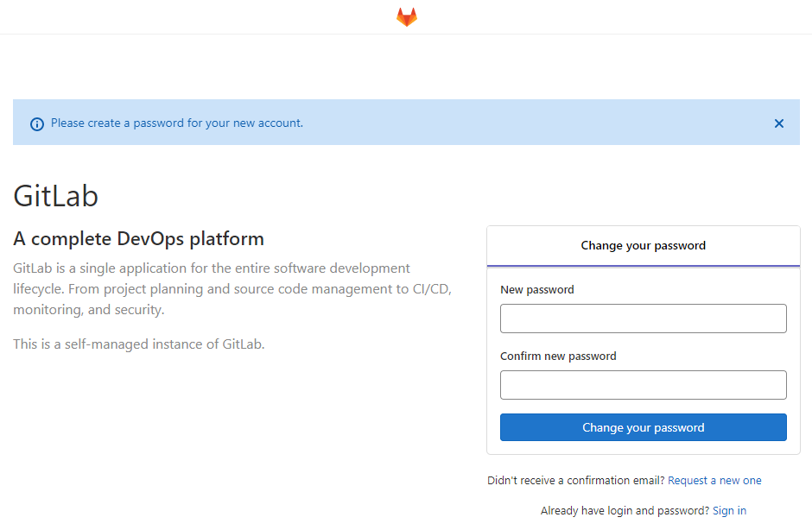The width and height of the screenshot is (812, 530).
Task: Click the 'Confirm new password' label
Action: (558, 356)
